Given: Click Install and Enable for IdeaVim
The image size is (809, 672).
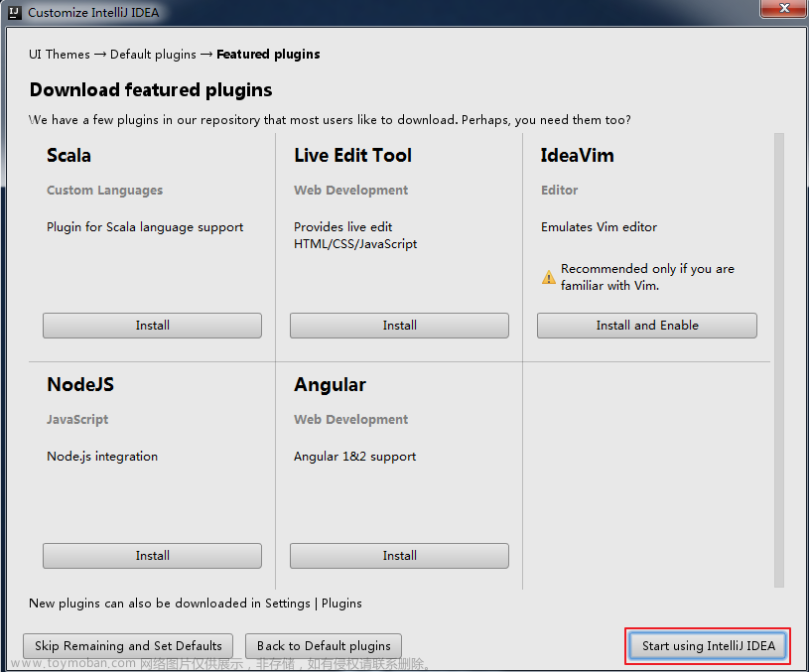Looking at the screenshot, I should click(x=647, y=326).
